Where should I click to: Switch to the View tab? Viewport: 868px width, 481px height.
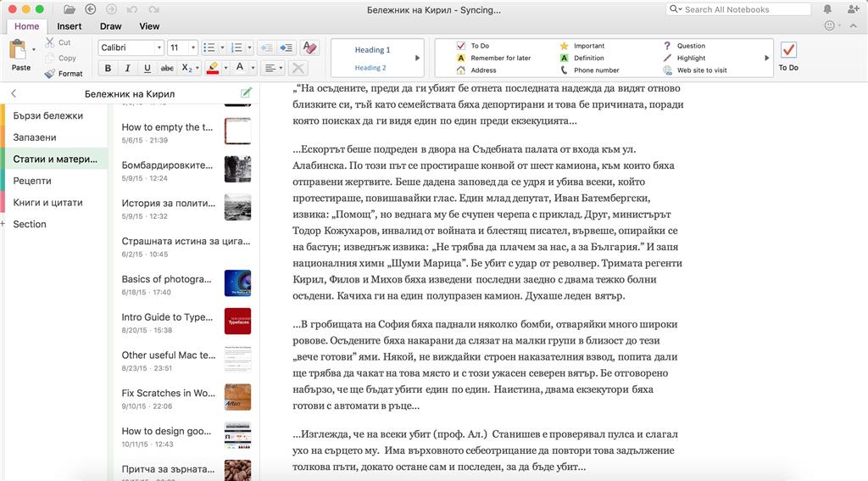[x=149, y=26]
